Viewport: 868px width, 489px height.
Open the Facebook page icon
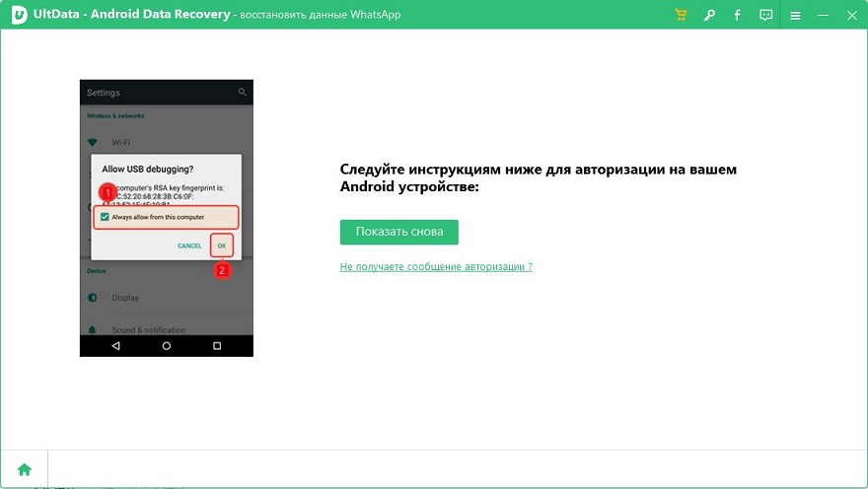738,16
